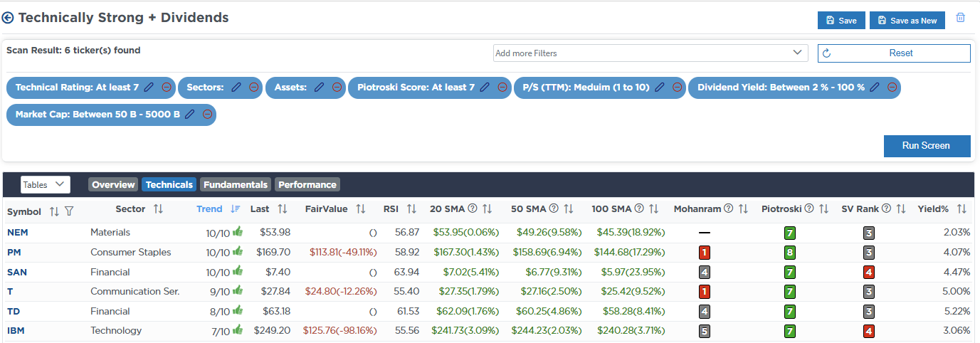
Task: Sort by Last price arrows
Action: [282, 209]
